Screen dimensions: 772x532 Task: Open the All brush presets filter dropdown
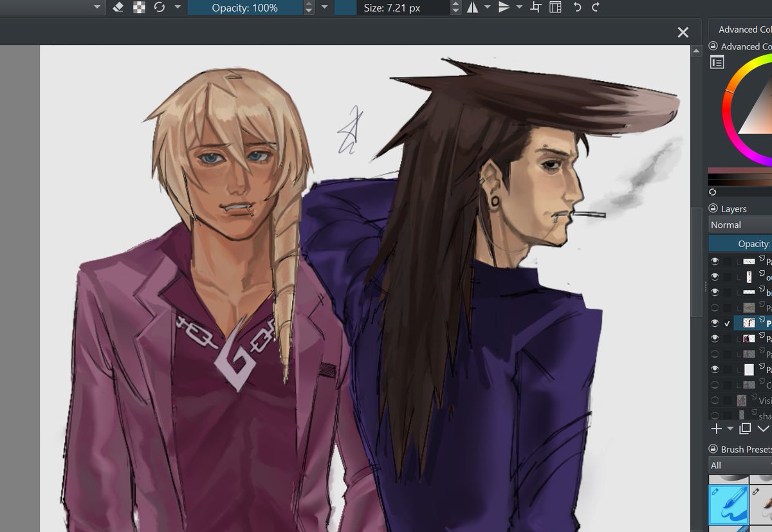739,465
